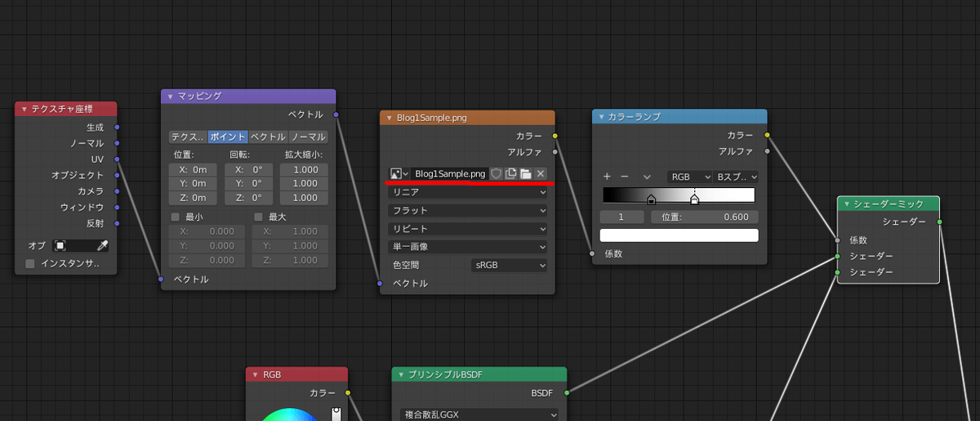Select the black color stop marker
This screenshot has width=980, height=421.
coord(651,199)
